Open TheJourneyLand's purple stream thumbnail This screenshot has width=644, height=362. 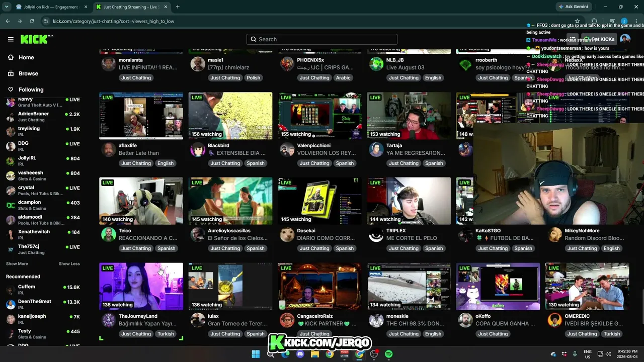point(141,287)
